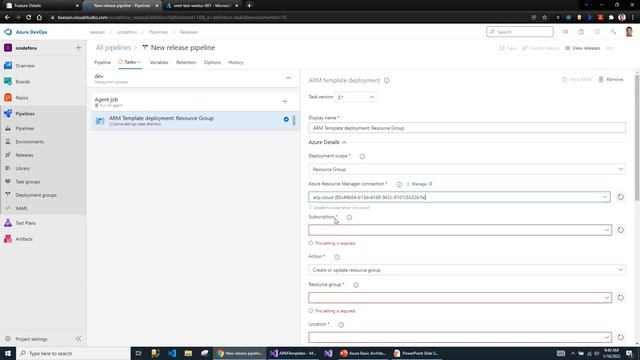Image resolution: width=640 pixels, height=360 pixels.
Task: Open Project settings
Action: click(x=31, y=339)
